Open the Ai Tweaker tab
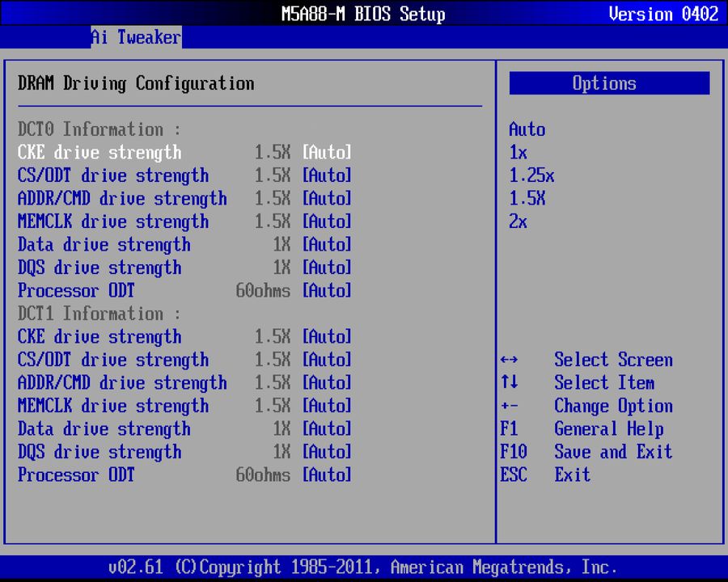Image resolution: width=728 pixels, height=582 pixels. tap(136, 37)
